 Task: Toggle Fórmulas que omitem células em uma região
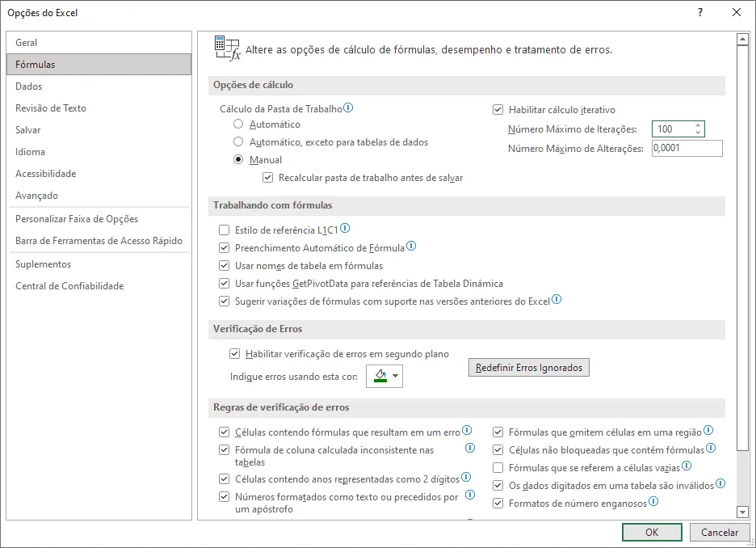click(x=498, y=432)
